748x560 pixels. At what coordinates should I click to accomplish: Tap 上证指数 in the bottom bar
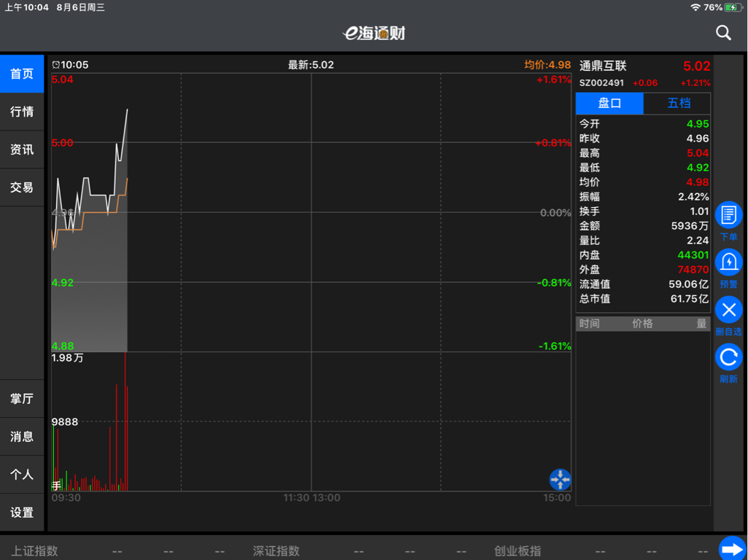pyautogui.click(x=34, y=551)
